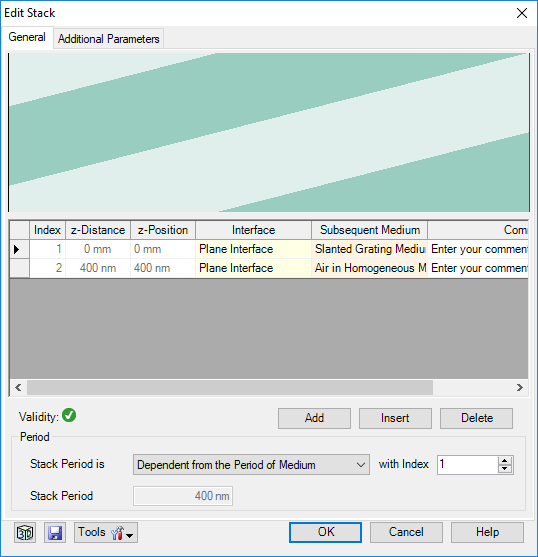
Task: Click the Delete button
Action: (476, 418)
